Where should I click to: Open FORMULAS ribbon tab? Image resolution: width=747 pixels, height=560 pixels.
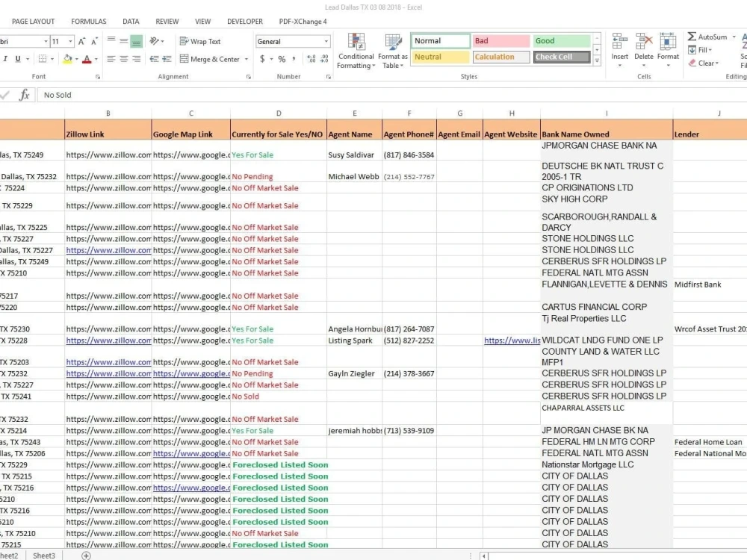89,22
